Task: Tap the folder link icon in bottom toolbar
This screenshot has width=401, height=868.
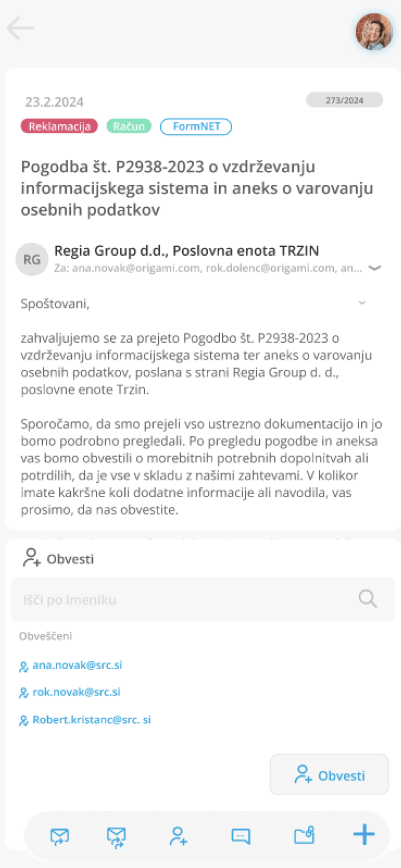Action: pos(304,835)
